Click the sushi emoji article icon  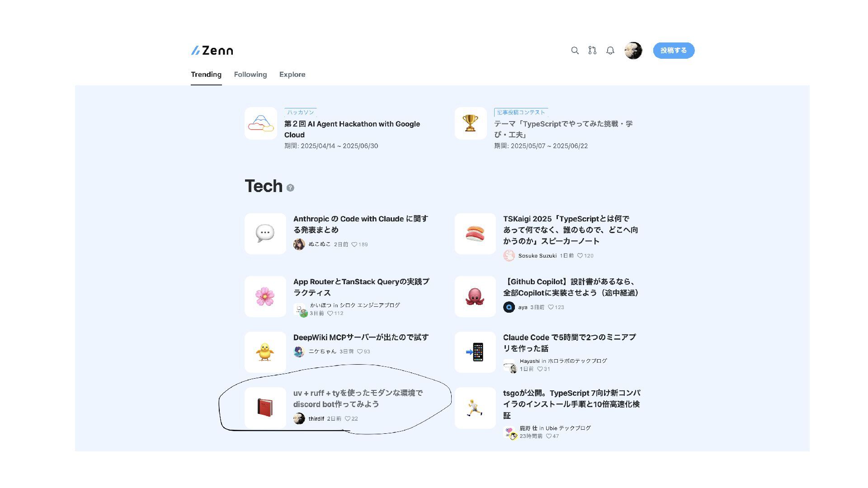475,234
